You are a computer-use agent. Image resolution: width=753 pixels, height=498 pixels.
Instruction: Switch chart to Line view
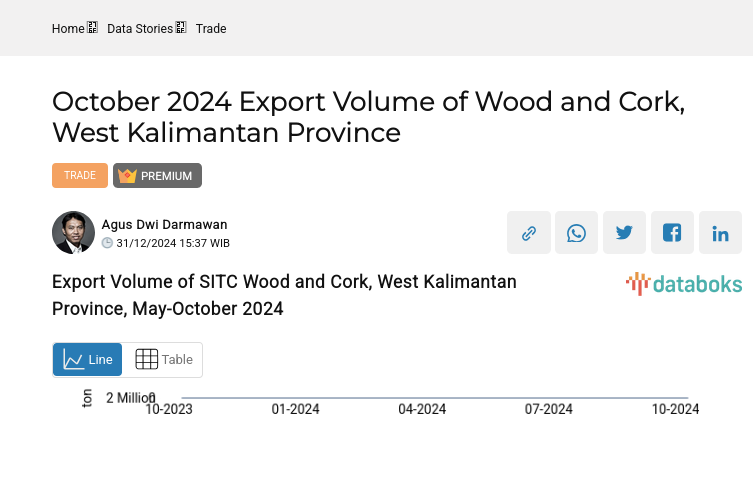click(x=88, y=360)
